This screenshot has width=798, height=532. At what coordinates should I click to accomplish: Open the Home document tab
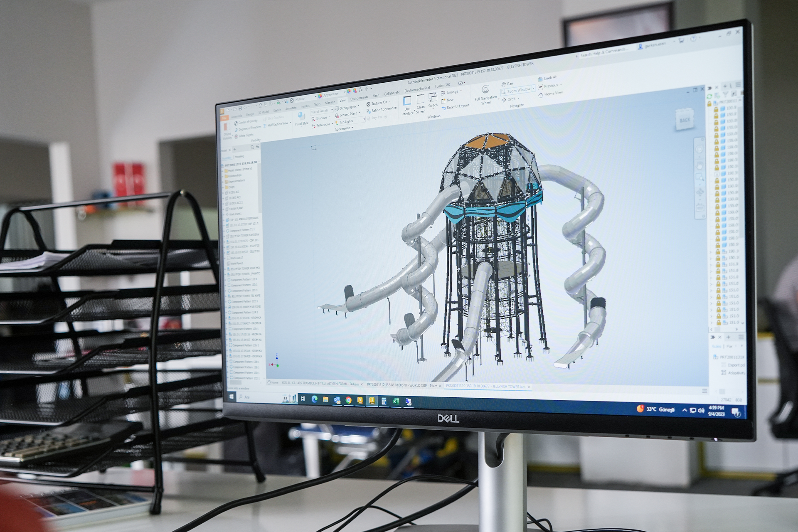[273, 382]
